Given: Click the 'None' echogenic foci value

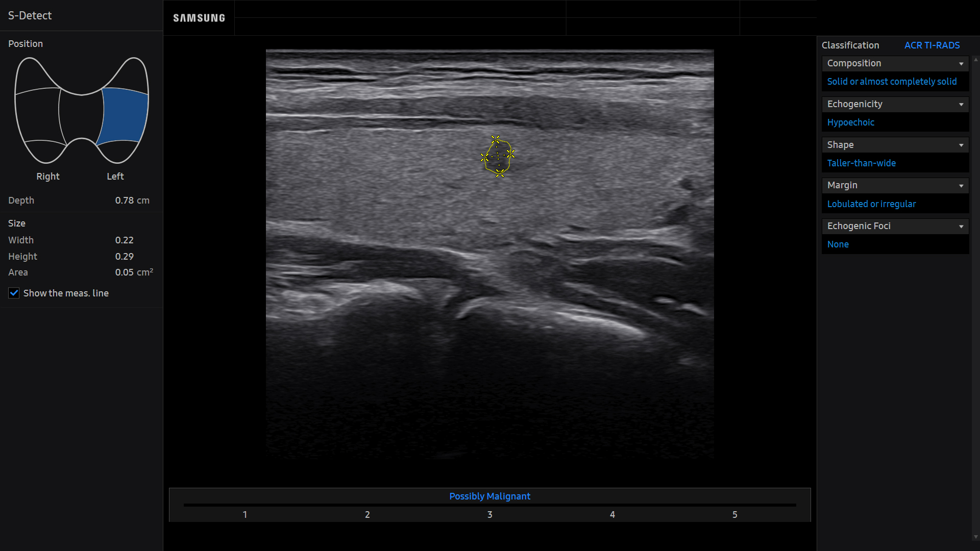Looking at the screenshot, I should (838, 244).
